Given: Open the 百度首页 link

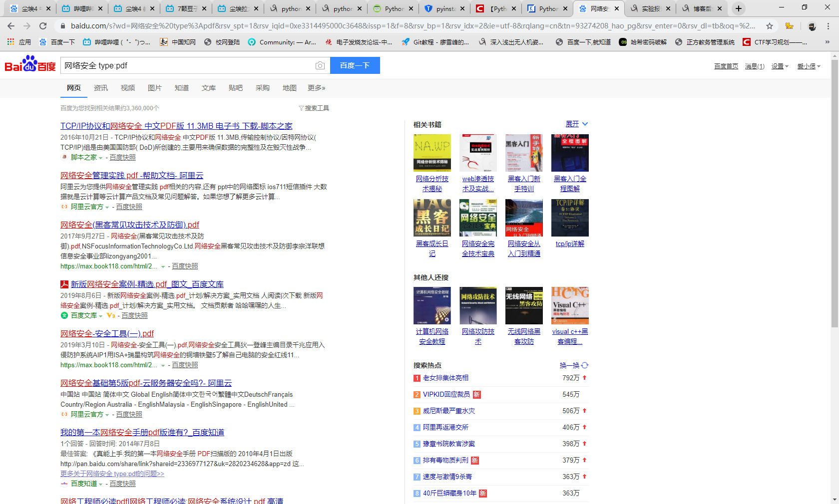Looking at the screenshot, I should click(726, 66).
